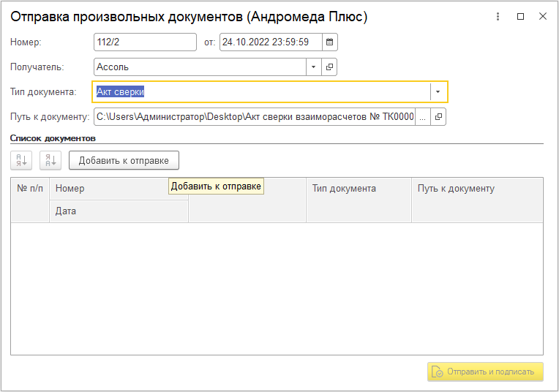Click the Список документов section title

click(53, 138)
